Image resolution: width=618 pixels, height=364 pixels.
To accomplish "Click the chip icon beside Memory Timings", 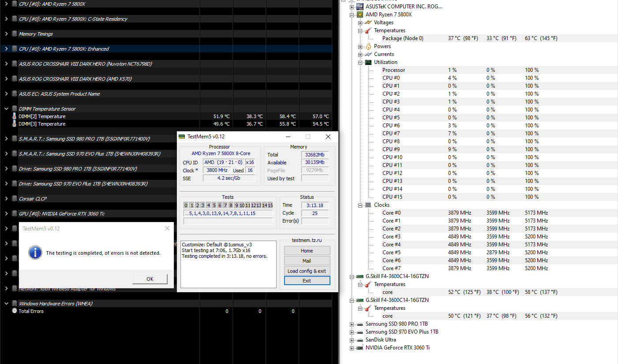I will tap(15, 34).
